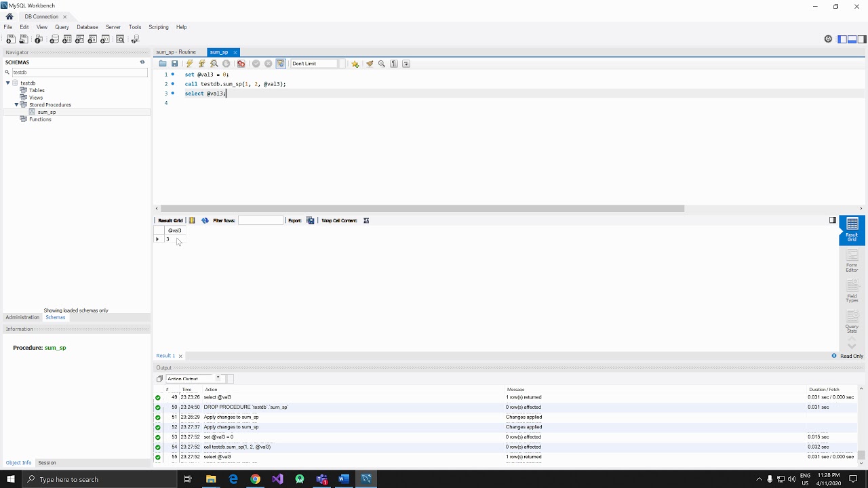The width and height of the screenshot is (868, 488).
Task: Commit the transaction icon
Action: click(x=256, y=64)
